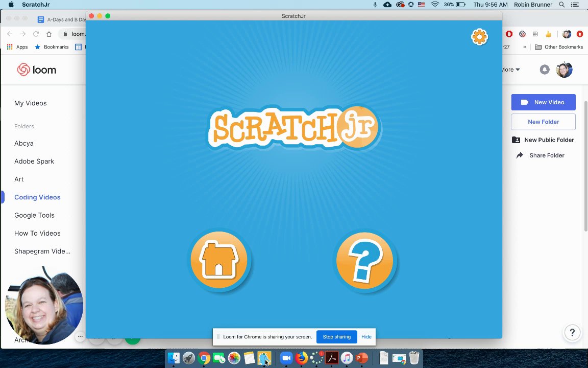Open the Google Tools folder in Loom
The width and height of the screenshot is (588, 368).
34,216
